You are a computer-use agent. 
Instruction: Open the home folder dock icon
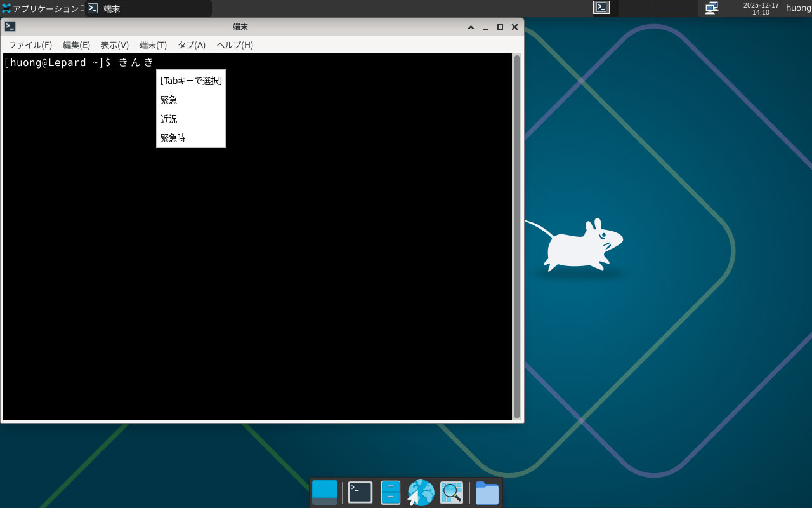point(487,493)
